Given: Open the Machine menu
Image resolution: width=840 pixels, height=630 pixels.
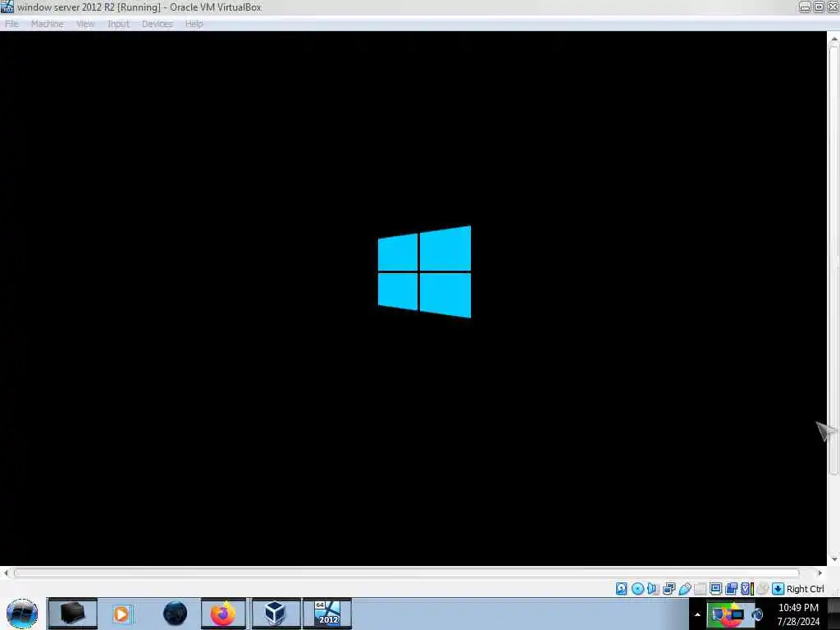Looking at the screenshot, I should pyautogui.click(x=47, y=24).
